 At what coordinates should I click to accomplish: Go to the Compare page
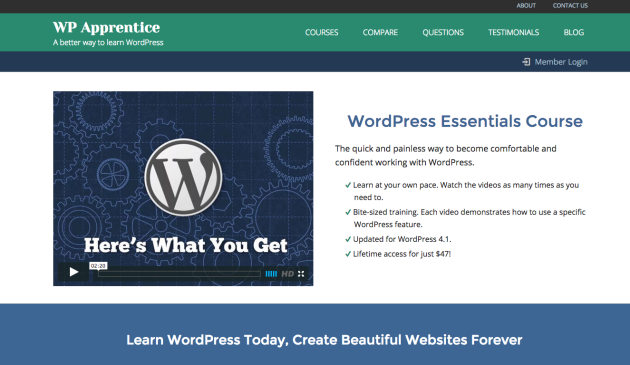380,32
